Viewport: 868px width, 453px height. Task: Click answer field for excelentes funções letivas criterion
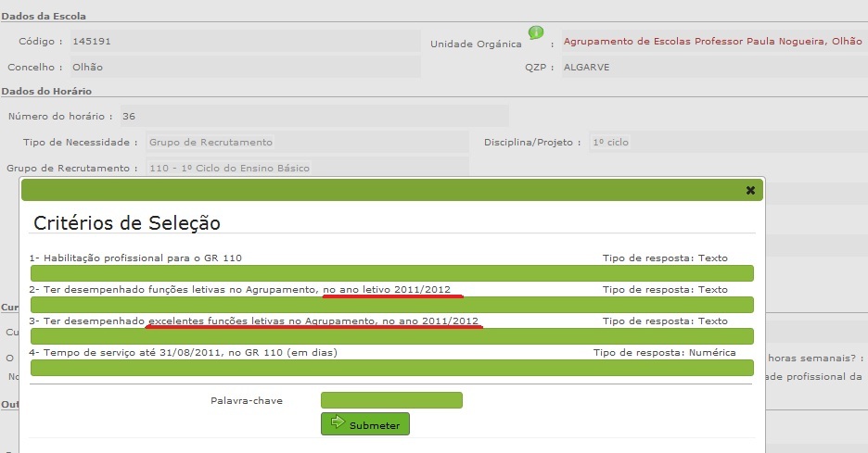coord(391,336)
